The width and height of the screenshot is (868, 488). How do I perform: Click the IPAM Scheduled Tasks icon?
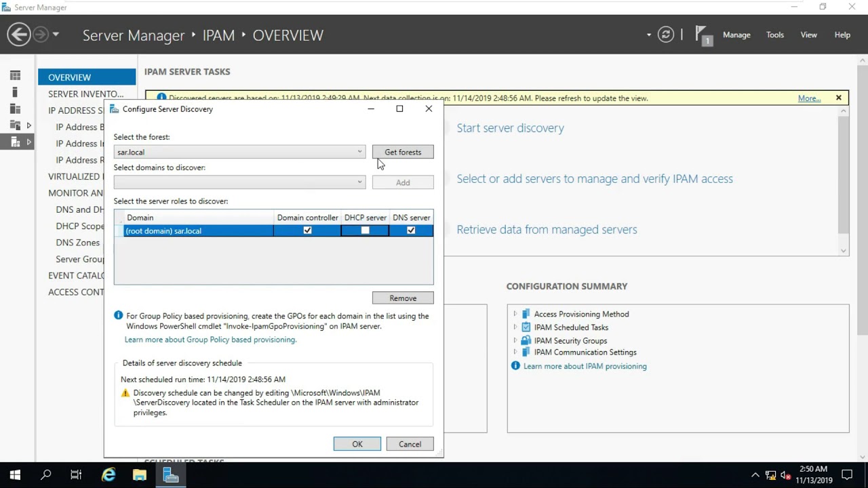526,327
